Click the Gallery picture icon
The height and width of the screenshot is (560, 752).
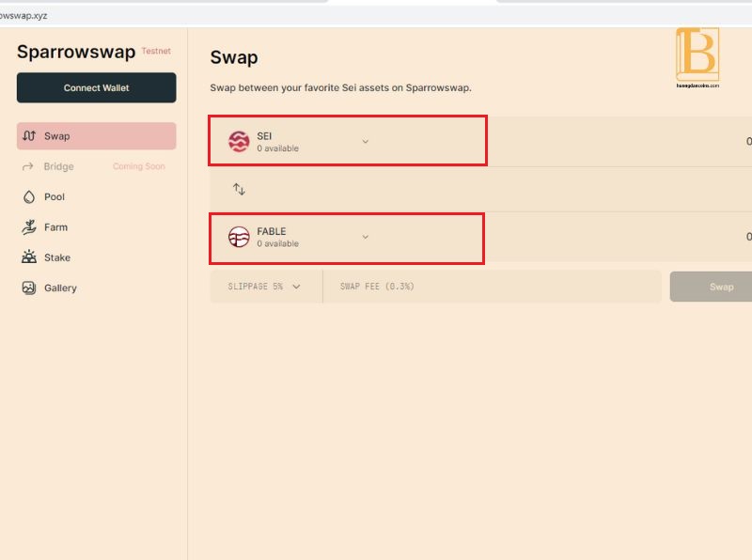coord(29,288)
